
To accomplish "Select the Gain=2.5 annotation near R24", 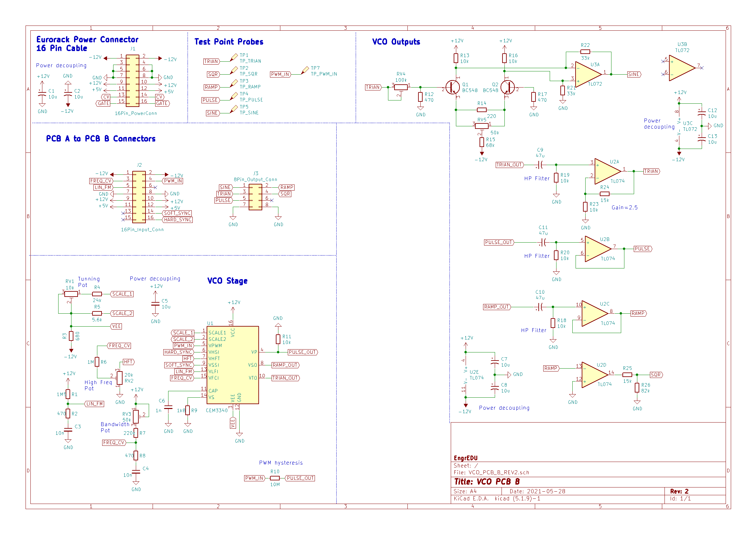I will click(x=625, y=208).
